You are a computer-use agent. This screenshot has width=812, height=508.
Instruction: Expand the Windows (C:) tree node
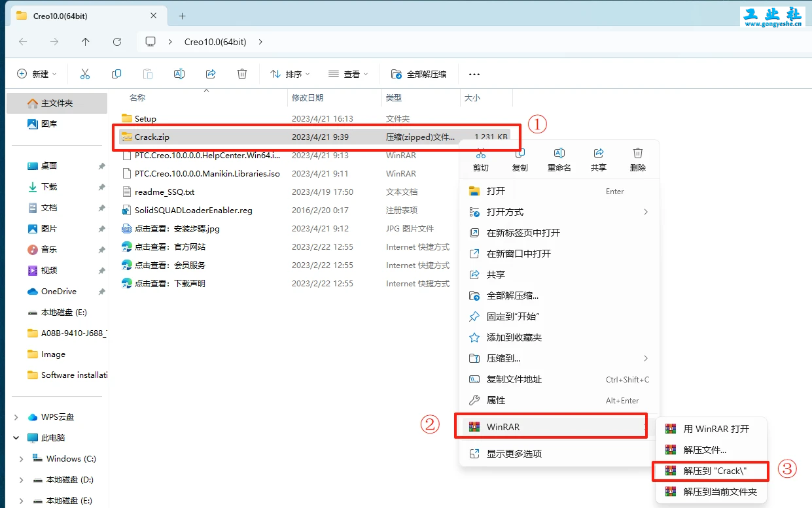click(x=22, y=459)
